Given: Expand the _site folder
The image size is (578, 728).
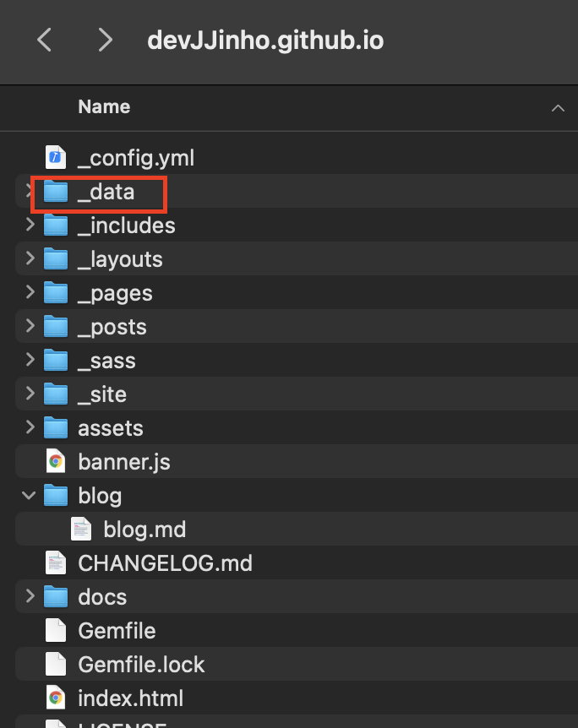Looking at the screenshot, I should pos(30,394).
